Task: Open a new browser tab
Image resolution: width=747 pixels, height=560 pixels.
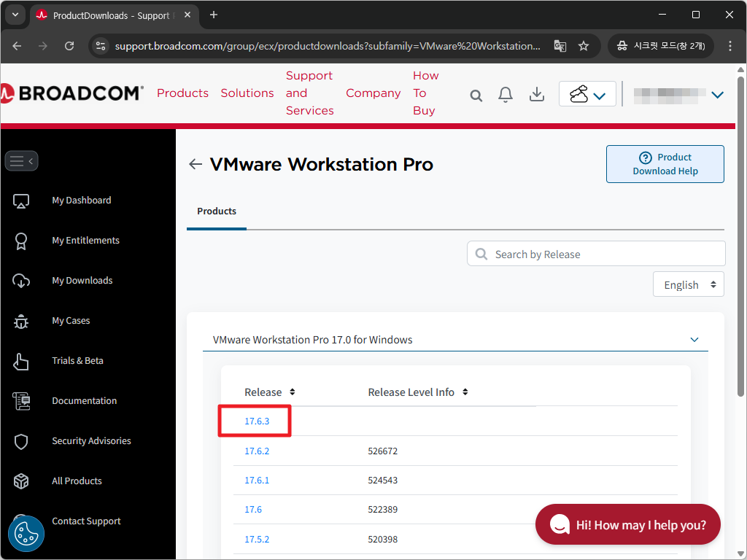Action: click(214, 15)
